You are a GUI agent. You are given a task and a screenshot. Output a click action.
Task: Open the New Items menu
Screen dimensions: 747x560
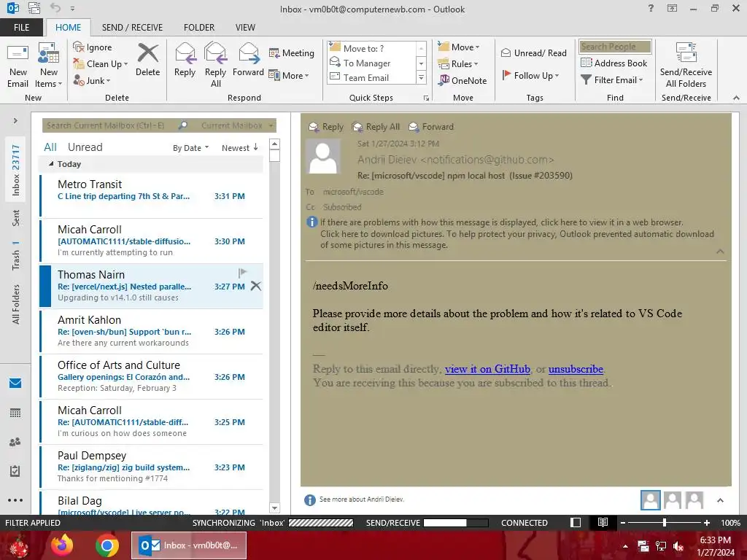[49, 65]
